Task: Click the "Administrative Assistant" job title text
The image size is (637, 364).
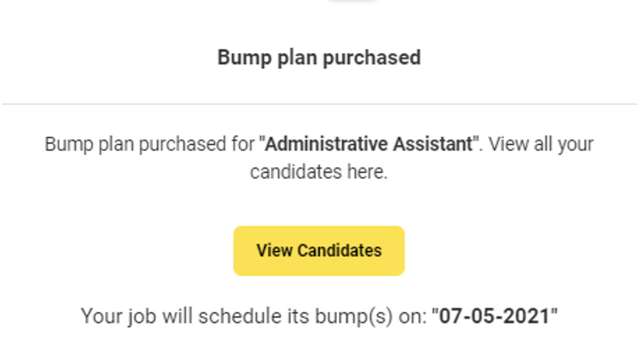Action: [x=369, y=144]
